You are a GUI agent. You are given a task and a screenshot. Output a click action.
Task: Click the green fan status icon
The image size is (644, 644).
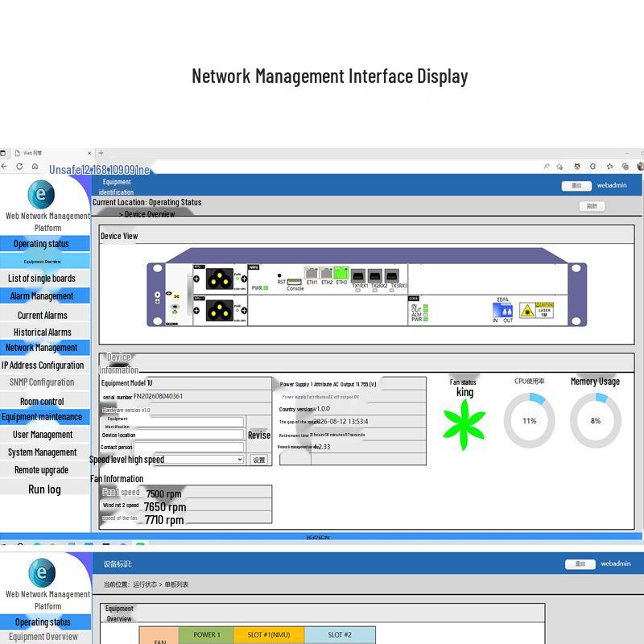click(x=464, y=425)
